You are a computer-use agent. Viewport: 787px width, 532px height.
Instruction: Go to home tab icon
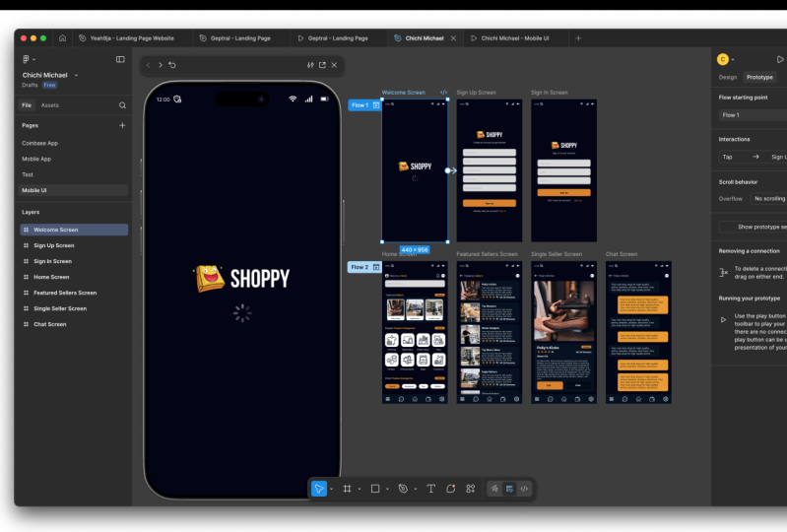pos(62,38)
